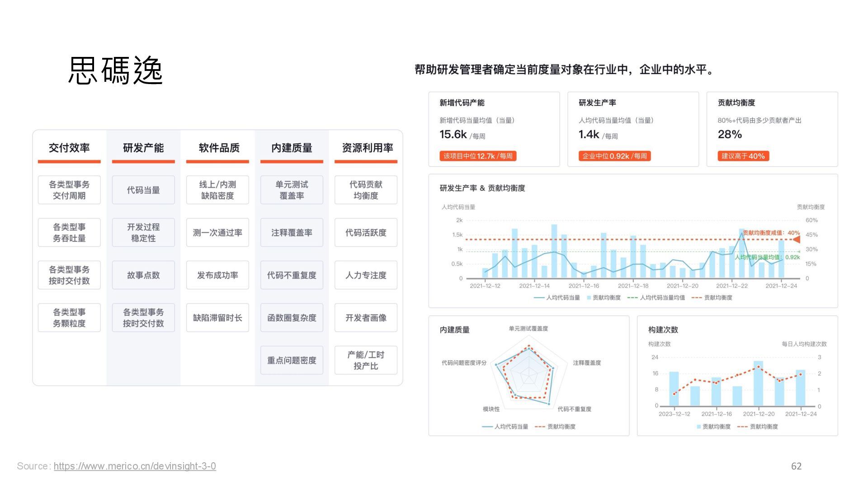Select the 交付效率 column header tab
This screenshot has width=868, height=488.
69,148
